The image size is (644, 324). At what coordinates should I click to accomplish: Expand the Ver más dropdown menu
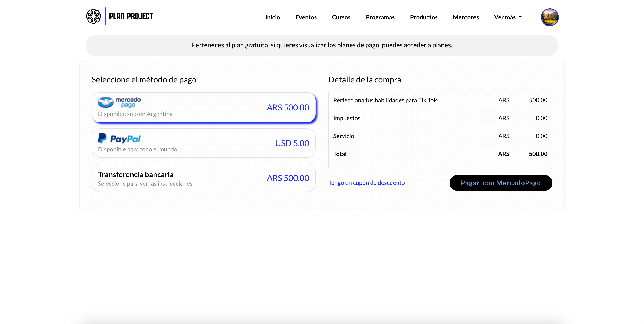(x=505, y=17)
